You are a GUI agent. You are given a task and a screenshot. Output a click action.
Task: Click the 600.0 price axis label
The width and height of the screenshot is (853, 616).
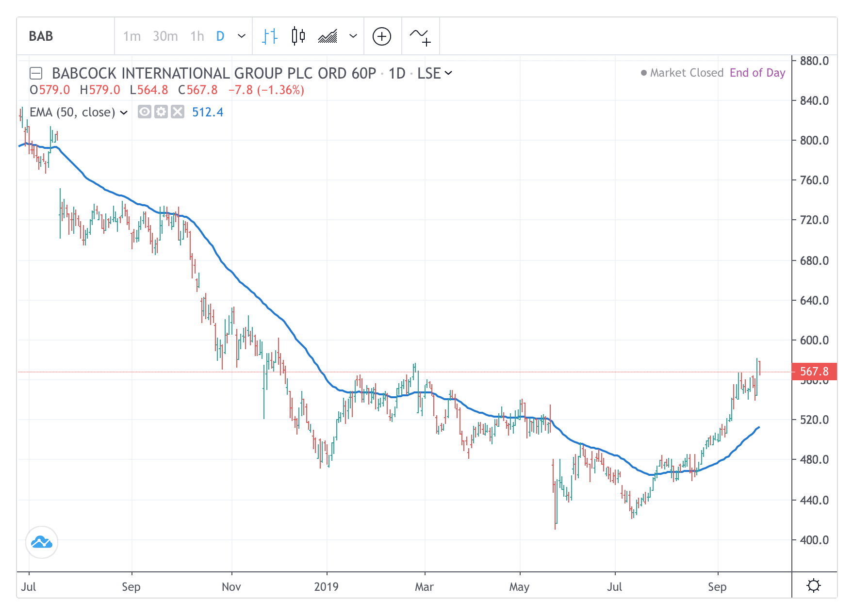[x=814, y=340]
